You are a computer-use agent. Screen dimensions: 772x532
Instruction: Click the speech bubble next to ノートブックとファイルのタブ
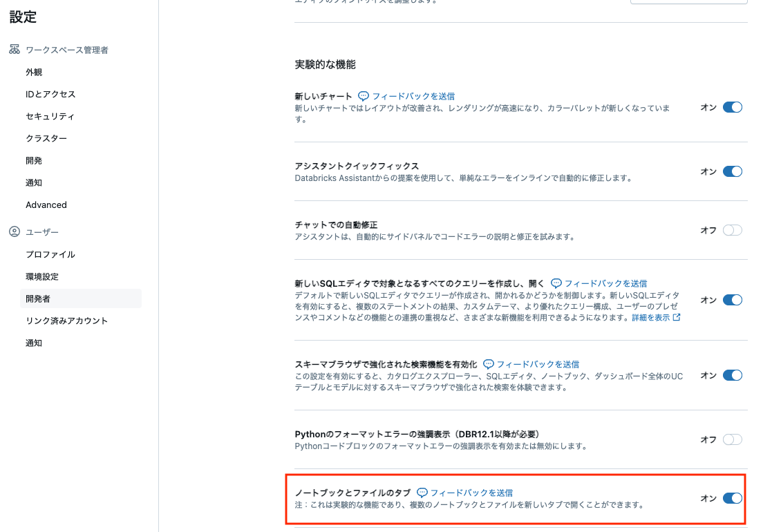(x=421, y=494)
